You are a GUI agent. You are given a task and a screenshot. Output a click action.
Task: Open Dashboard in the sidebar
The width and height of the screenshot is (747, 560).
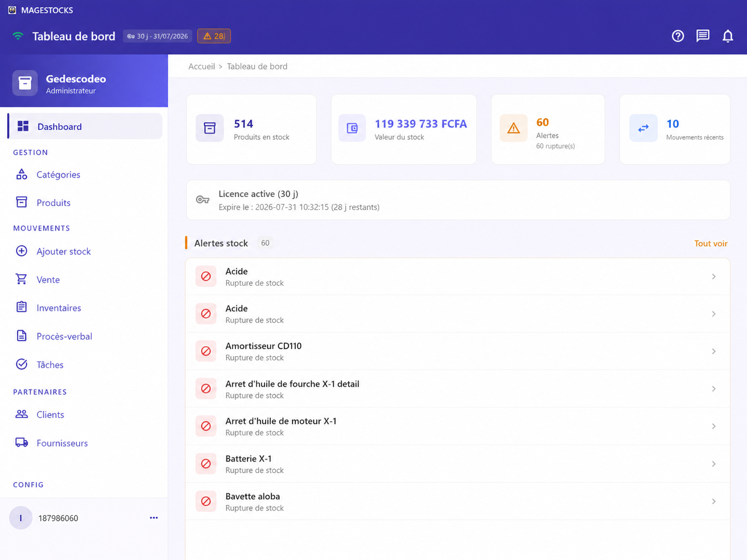pyautogui.click(x=85, y=126)
